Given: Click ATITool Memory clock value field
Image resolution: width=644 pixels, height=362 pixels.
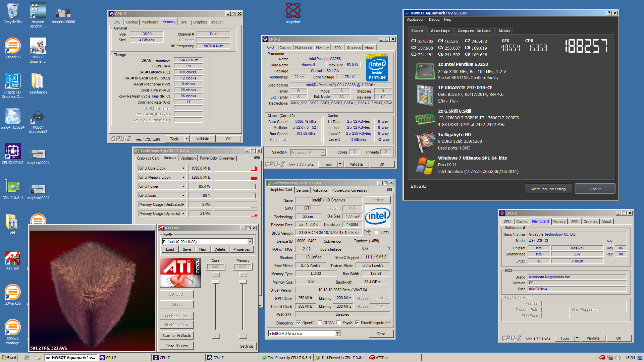Looking at the screenshot, I should click(243, 267).
